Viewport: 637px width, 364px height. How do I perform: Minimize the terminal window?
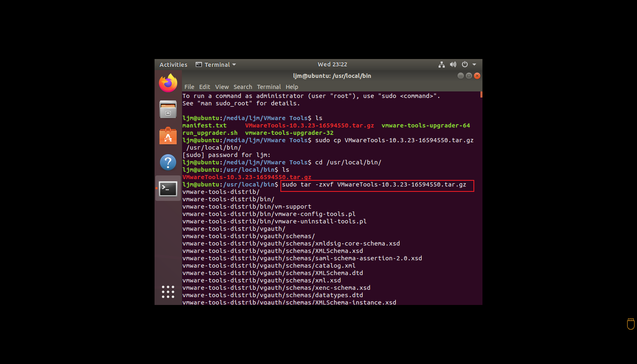(x=461, y=76)
